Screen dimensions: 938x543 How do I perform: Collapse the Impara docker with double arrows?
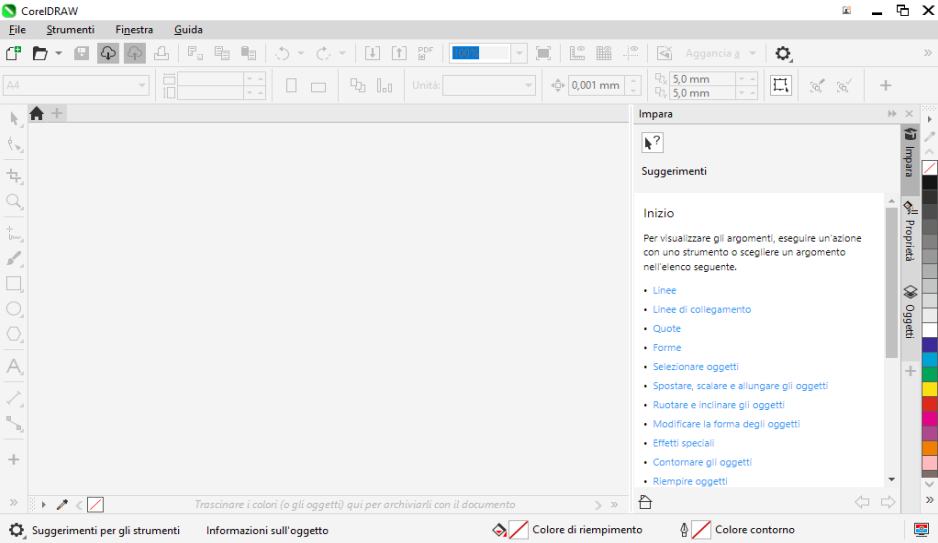tap(892, 114)
